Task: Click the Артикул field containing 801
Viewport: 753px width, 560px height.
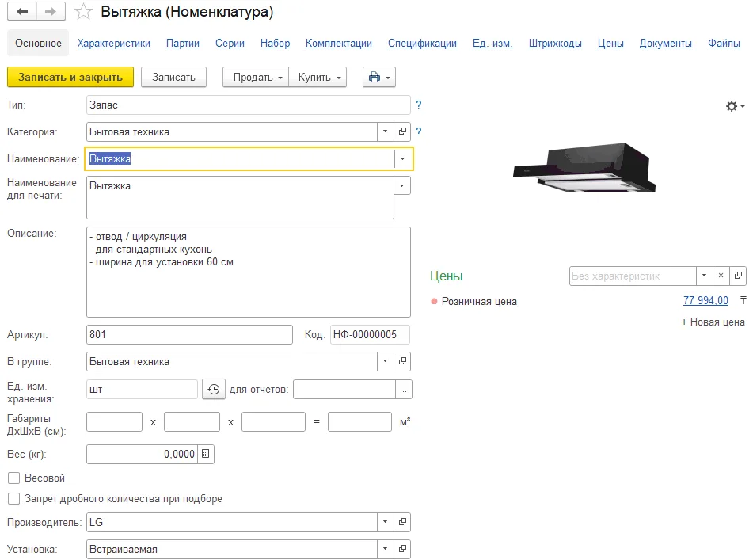Action: (189, 335)
